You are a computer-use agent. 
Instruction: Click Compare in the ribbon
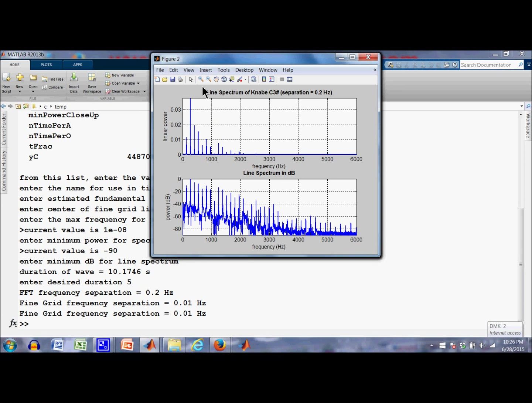tap(52, 87)
